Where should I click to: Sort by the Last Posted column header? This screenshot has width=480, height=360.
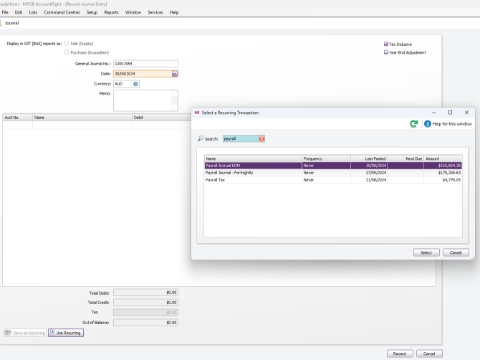coord(369,159)
